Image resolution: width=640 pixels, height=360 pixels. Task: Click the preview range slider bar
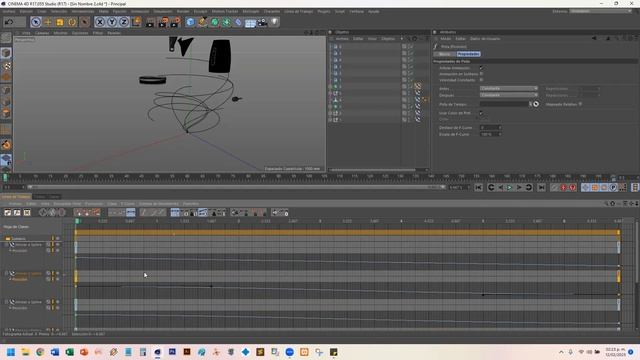[x=236, y=187]
